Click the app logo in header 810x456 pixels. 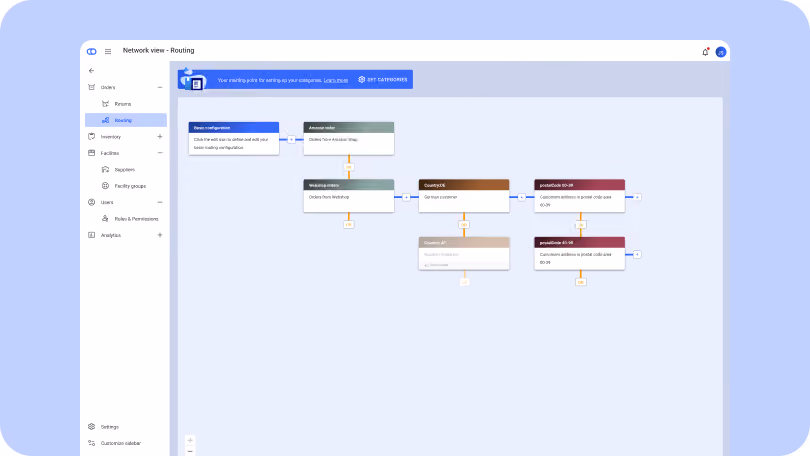point(91,51)
